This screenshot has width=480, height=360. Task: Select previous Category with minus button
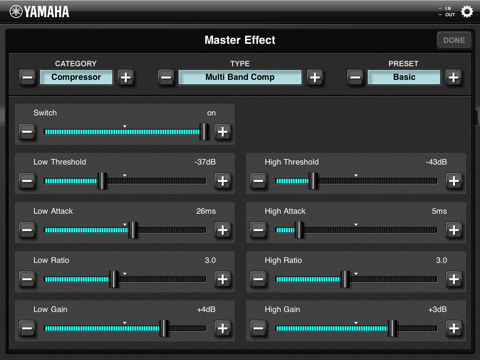pos(27,77)
